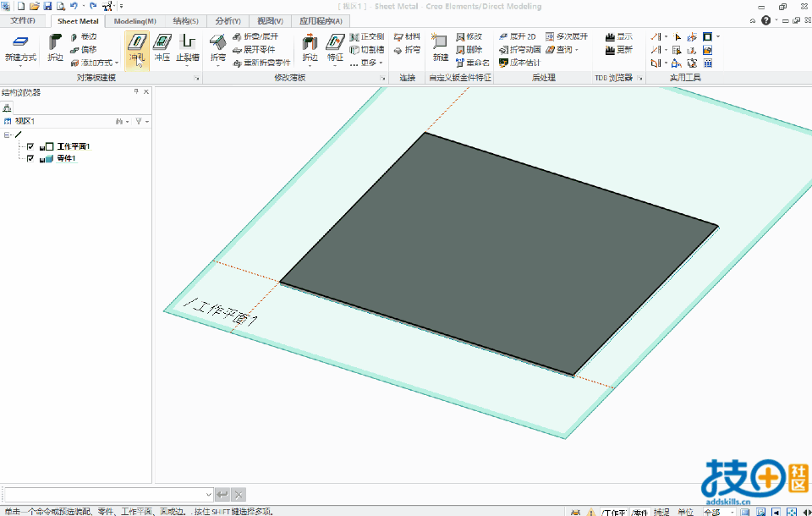Click 展开 2D tool

tap(518, 36)
